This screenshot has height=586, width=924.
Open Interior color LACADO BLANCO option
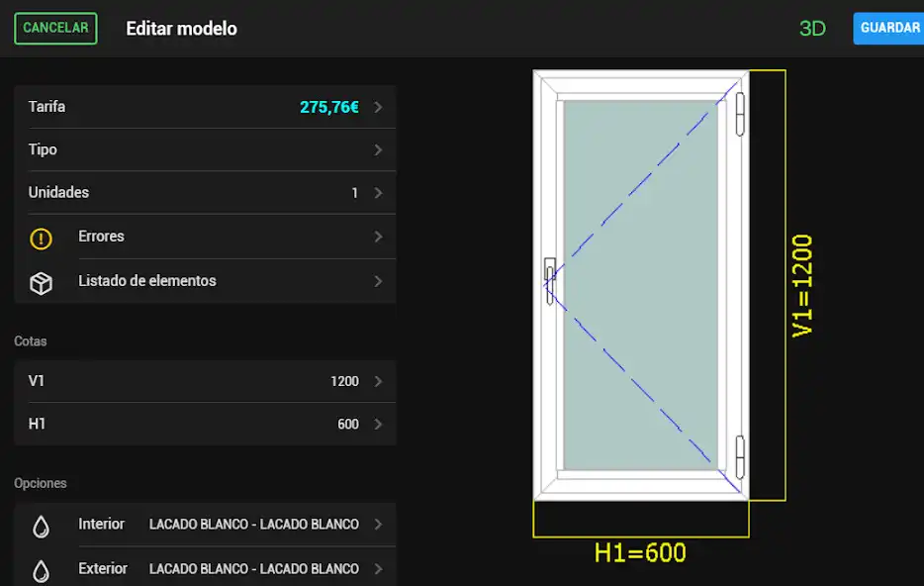[x=253, y=525]
